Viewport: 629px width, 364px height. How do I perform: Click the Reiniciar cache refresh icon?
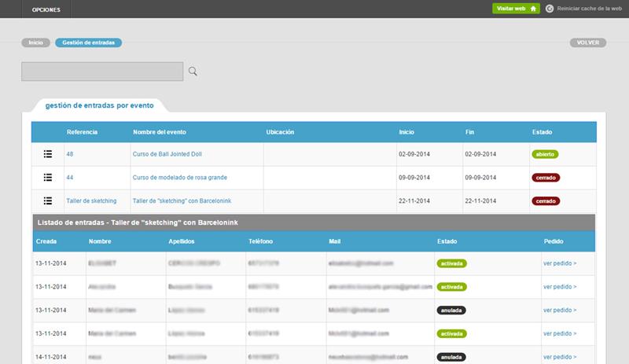tap(550, 9)
